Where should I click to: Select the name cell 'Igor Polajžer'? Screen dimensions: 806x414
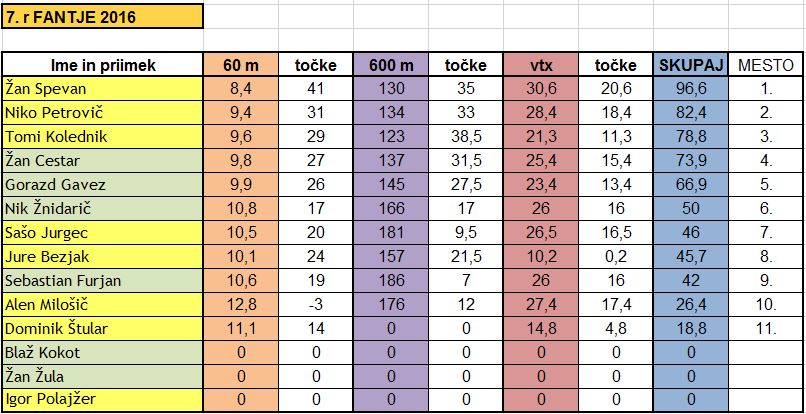pyautogui.click(x=102, y=400)
